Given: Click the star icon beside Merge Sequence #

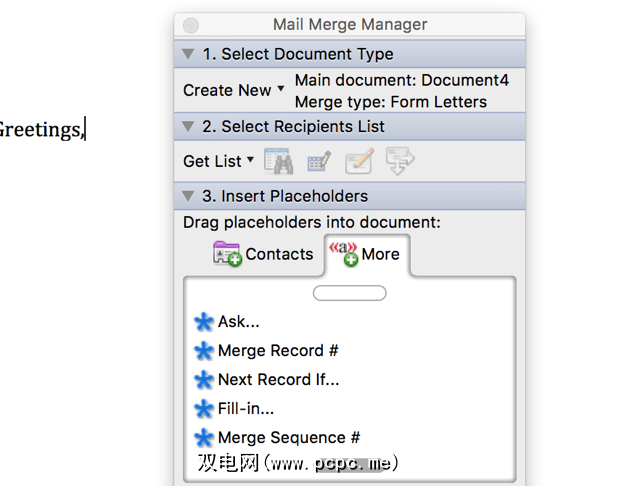Looking at the screenshot, I should 204,438.
